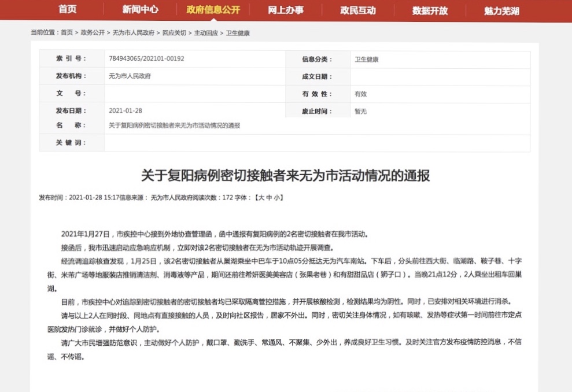Image resolution: width=572 pixels, height=392 pixels.
Task: Click 首页 in the breadcrumb trail
Action: pyautogui.click(x=67, y=33)
